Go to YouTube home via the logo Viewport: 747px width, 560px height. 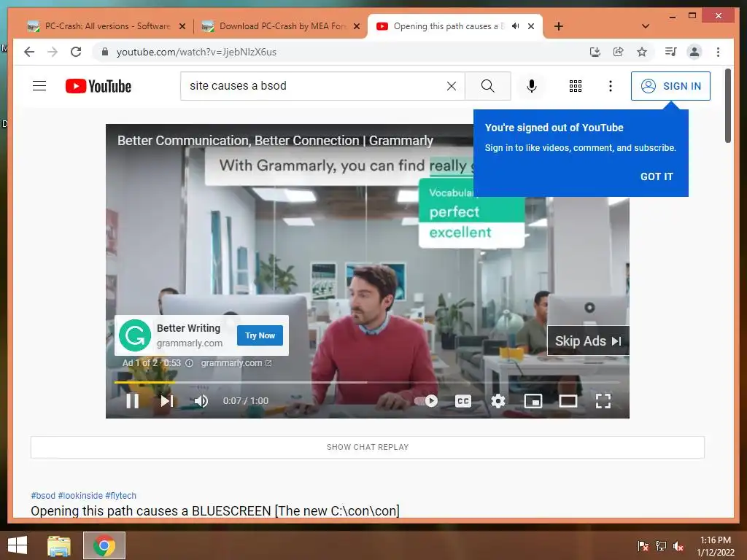tap(98, 86)
